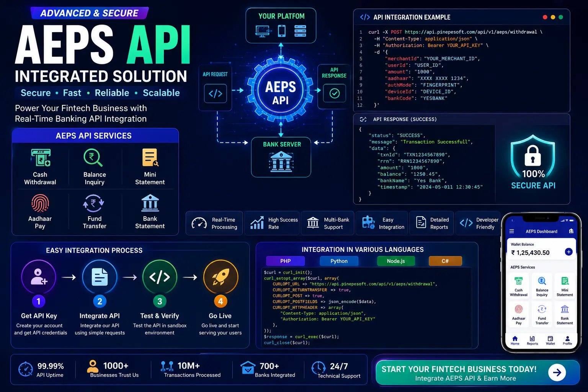This screenshot has width=588, height=392.
Task: Click the 1000+ Businesses Trust Us person icon
Action: [x=92, y=366]
